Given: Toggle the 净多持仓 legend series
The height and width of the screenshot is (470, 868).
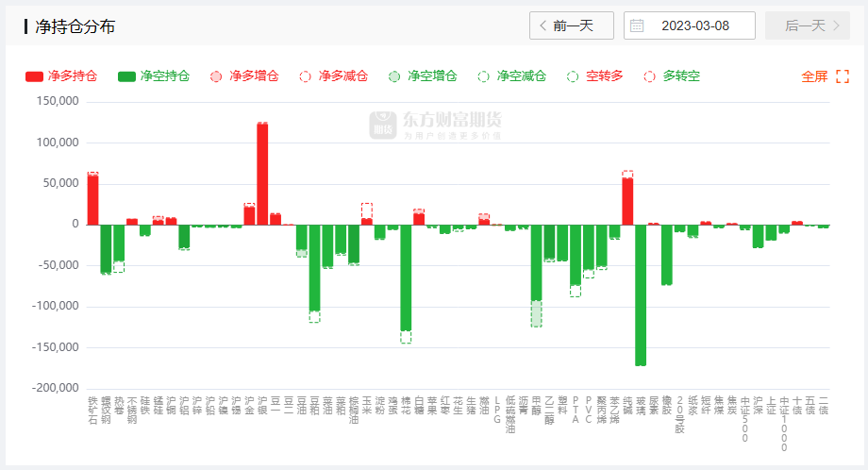Looking at the screenshot, I should (61, 76).
